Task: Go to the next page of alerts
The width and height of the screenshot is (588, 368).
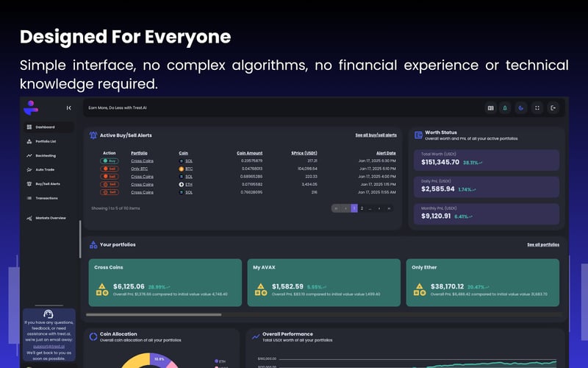Action: [x=379, y=208]
